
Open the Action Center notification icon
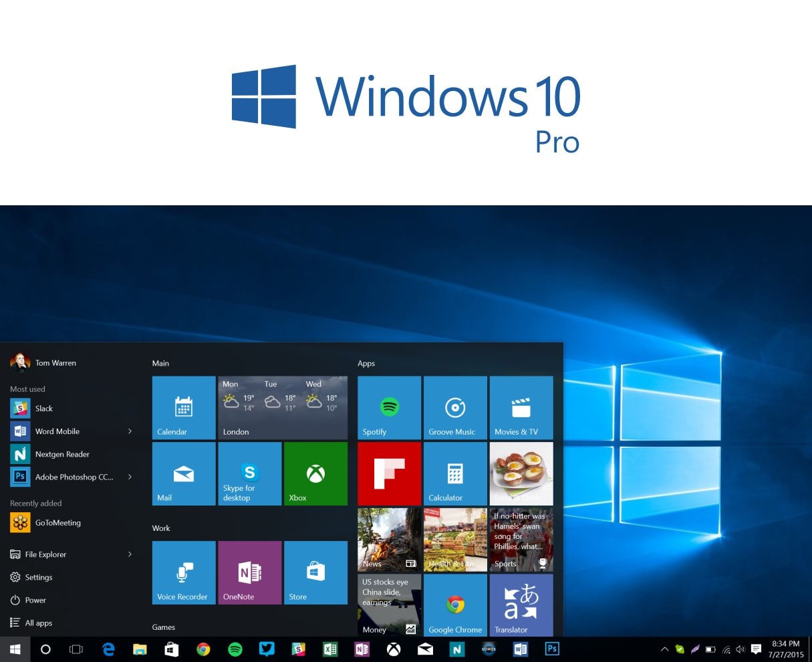(757, 649)
